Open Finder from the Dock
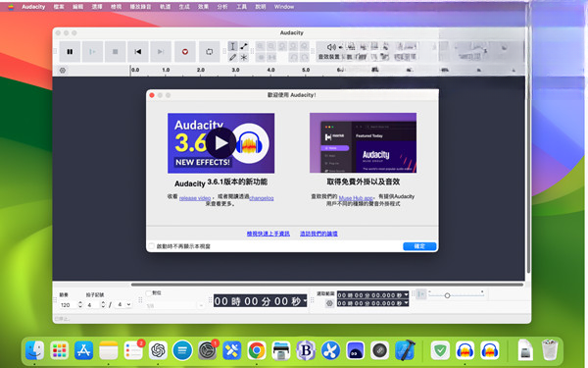Viewport: 588px width, 368px height. [34, 350]
